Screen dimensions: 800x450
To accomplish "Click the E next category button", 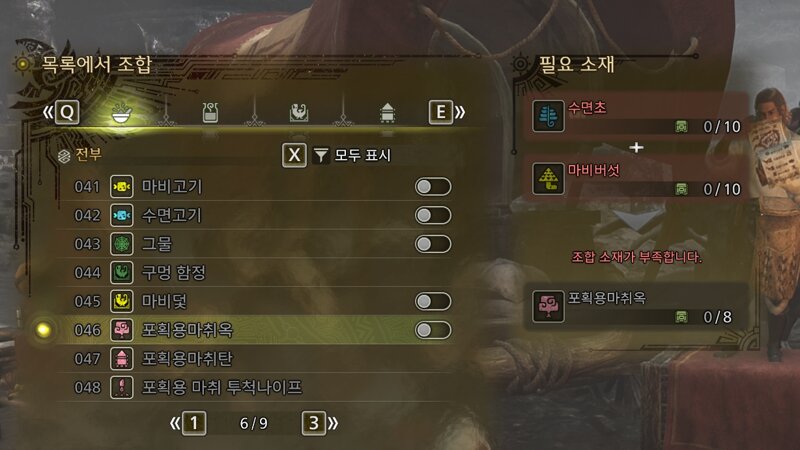I will (446, 112).
